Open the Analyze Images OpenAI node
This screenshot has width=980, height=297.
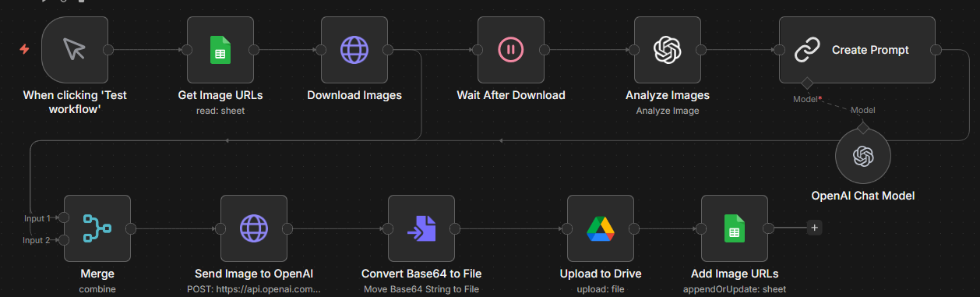[668, 50]
